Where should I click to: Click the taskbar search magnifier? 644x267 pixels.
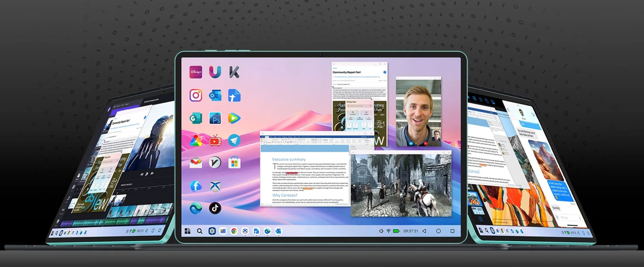200,231
